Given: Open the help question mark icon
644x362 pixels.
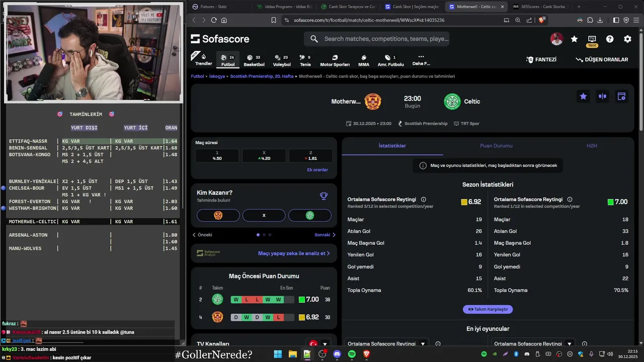Looking at the screenshot, I should (610, 39).
